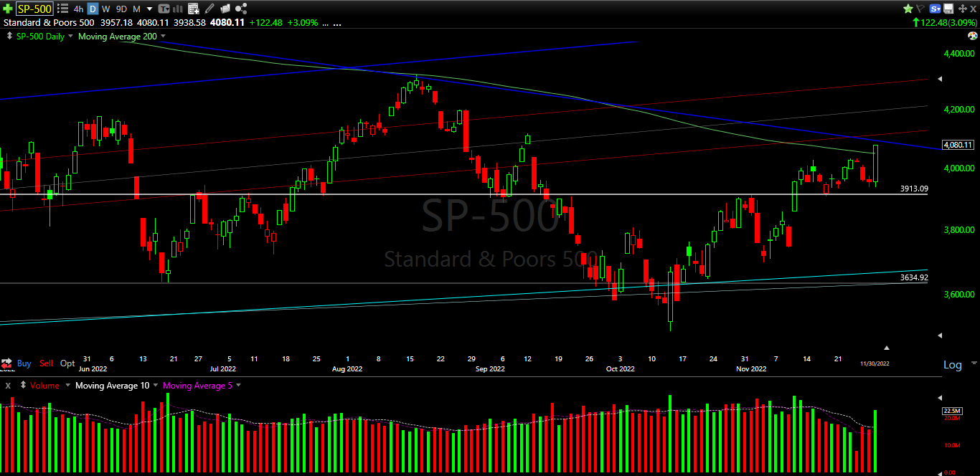Click the small triangle marker above 11/30/2022
This screenshot has width=980, height=476.
click(887, 347)
